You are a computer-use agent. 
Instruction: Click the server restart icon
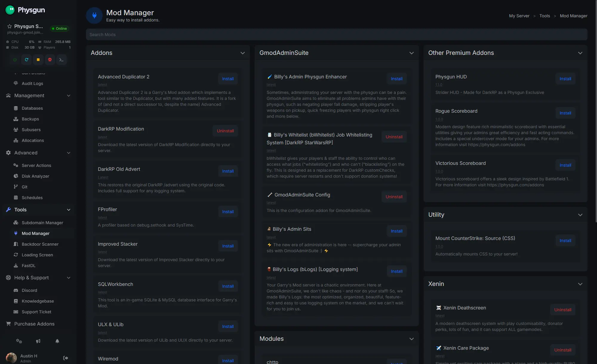click(27, 60)
